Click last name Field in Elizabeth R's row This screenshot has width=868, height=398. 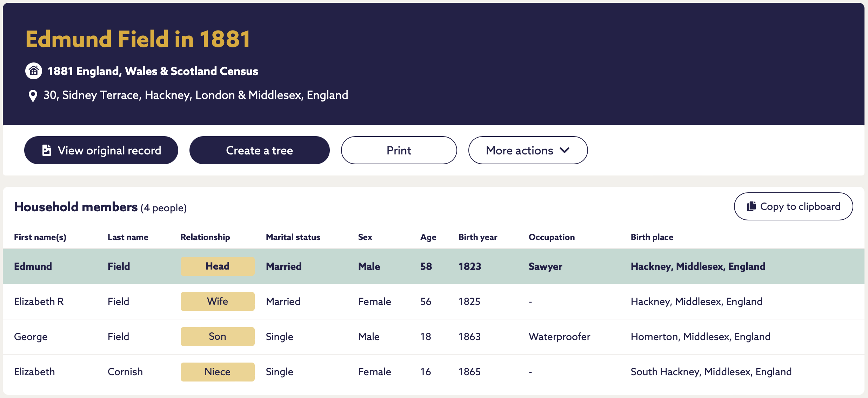[118, 301]
